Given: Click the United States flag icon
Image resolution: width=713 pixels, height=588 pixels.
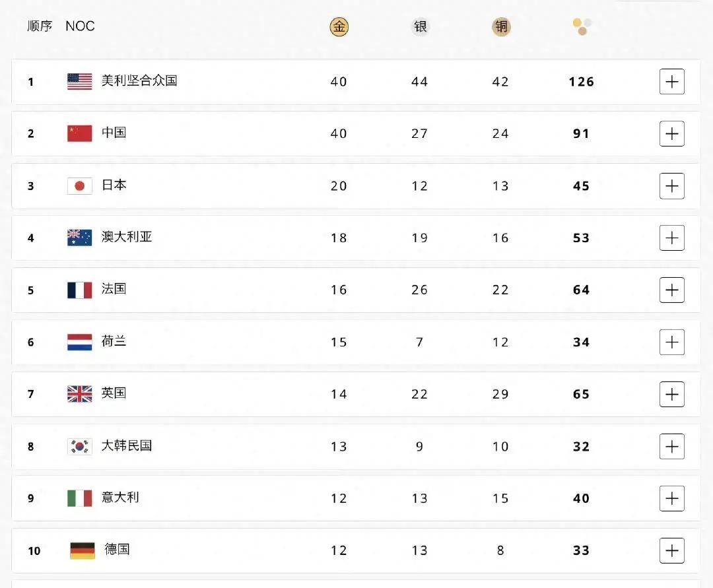Looking at the screenshot, I should point(80,82).
